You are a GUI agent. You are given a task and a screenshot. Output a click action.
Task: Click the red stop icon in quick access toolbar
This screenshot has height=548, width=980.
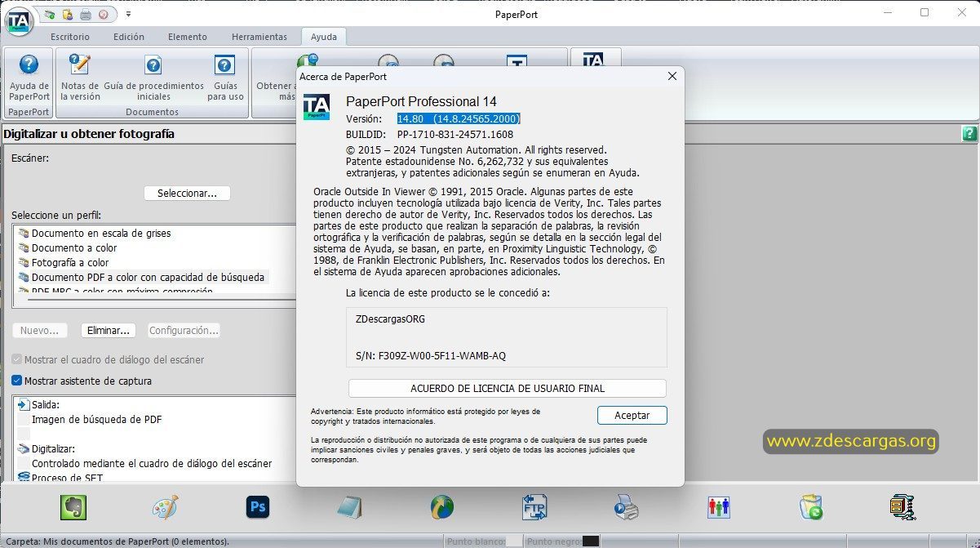point(103,15)
